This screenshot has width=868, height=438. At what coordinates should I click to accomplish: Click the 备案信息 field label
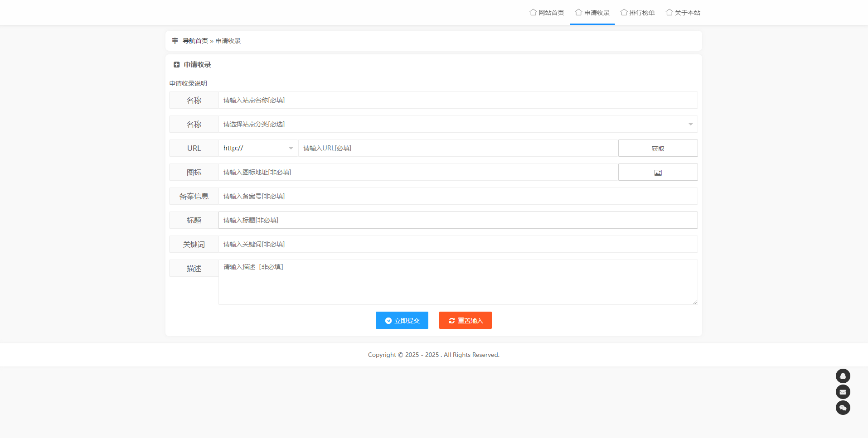194,196
